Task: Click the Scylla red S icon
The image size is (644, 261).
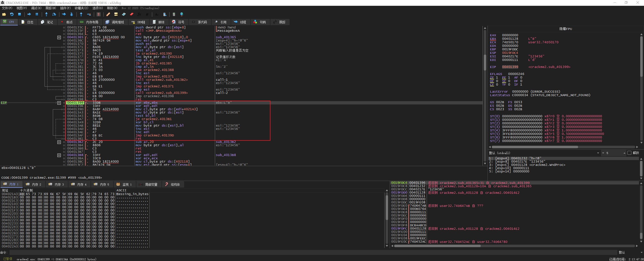Action: (x=99, y=14)
